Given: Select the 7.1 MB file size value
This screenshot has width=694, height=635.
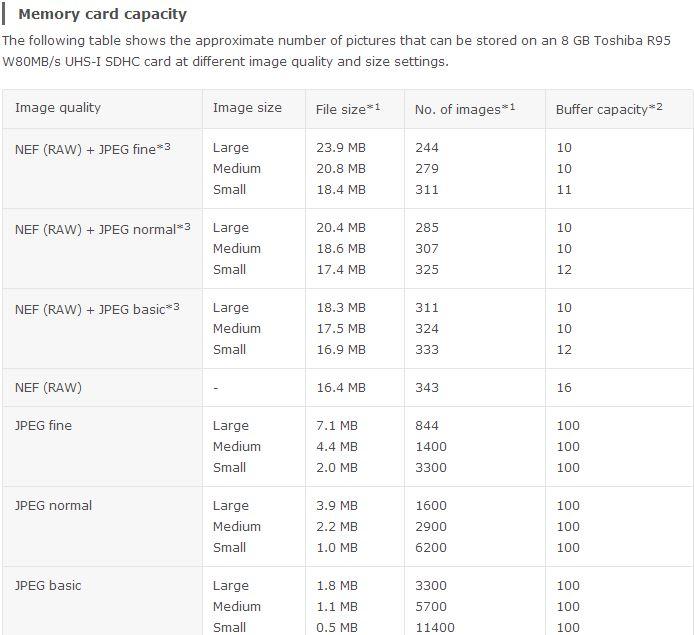Looking at the screenshot, I should [337, 425].
